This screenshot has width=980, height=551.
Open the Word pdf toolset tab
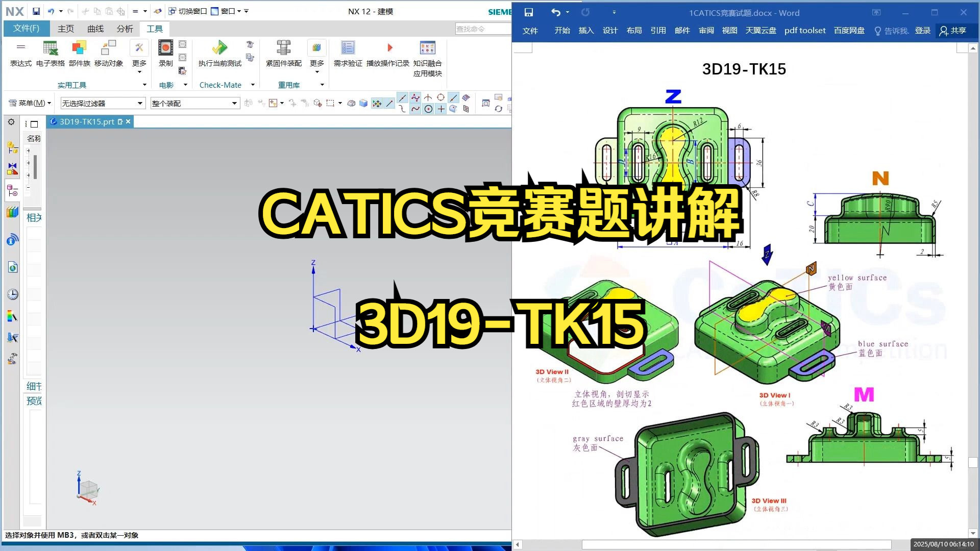click(x=805, y=31)
